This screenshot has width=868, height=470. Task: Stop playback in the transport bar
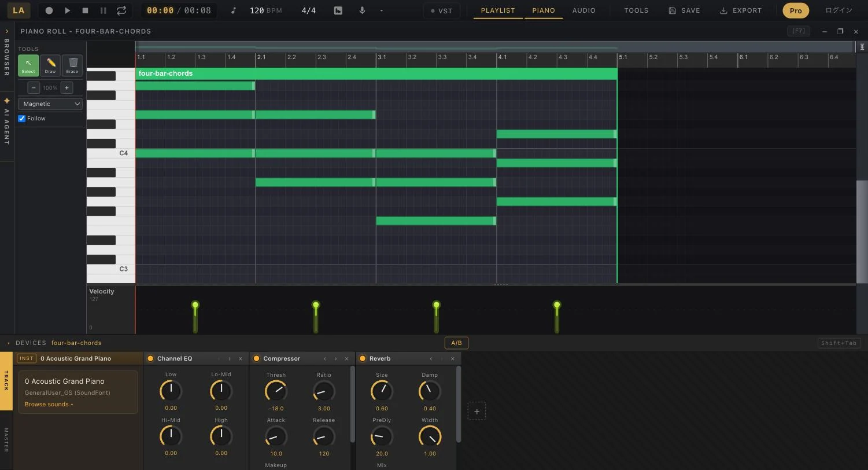[85, 10]
